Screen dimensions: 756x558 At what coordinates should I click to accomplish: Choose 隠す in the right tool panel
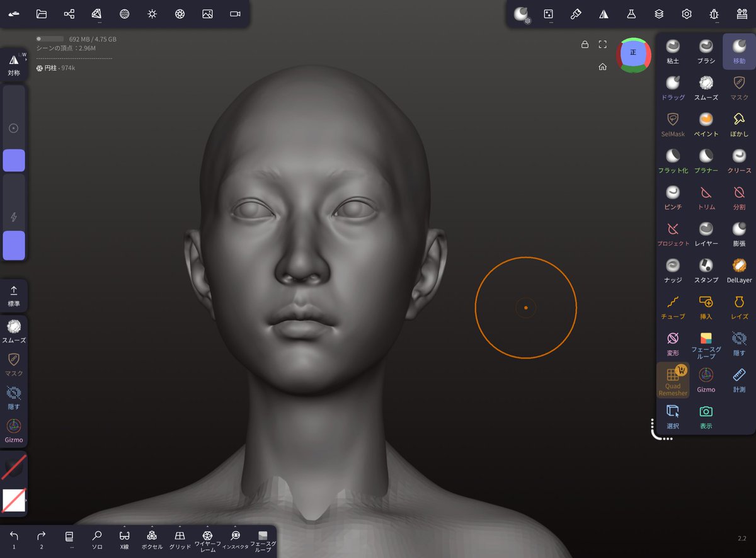point(739,343)
